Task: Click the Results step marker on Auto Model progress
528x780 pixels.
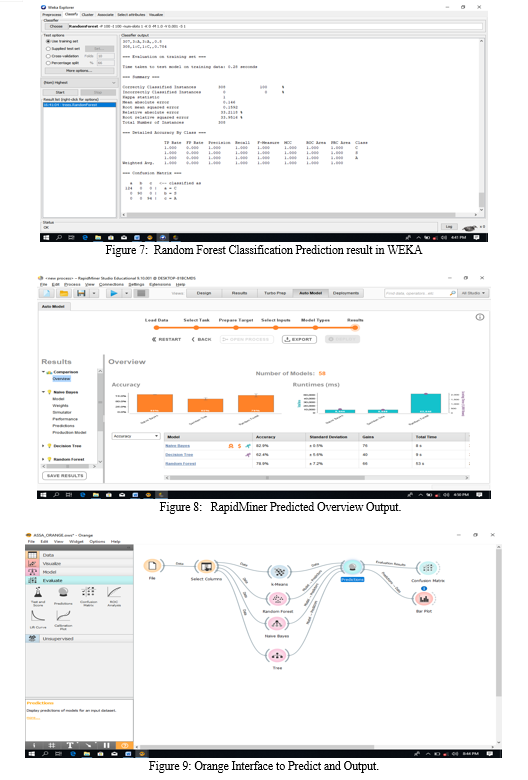Action: 355,328
